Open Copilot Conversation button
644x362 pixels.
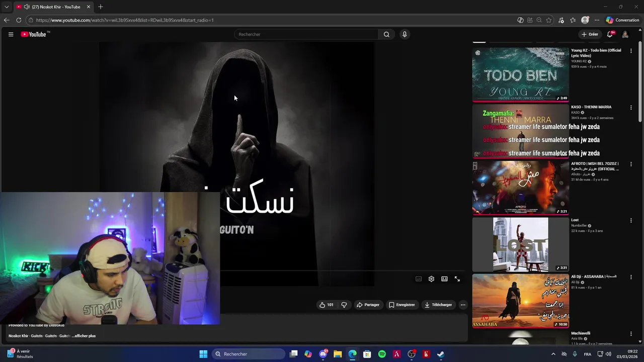click(x=622, y=20)
